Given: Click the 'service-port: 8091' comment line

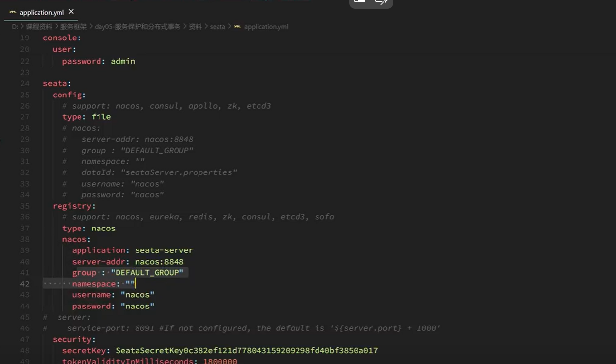Looking at the screenshot, I should 242,328.
